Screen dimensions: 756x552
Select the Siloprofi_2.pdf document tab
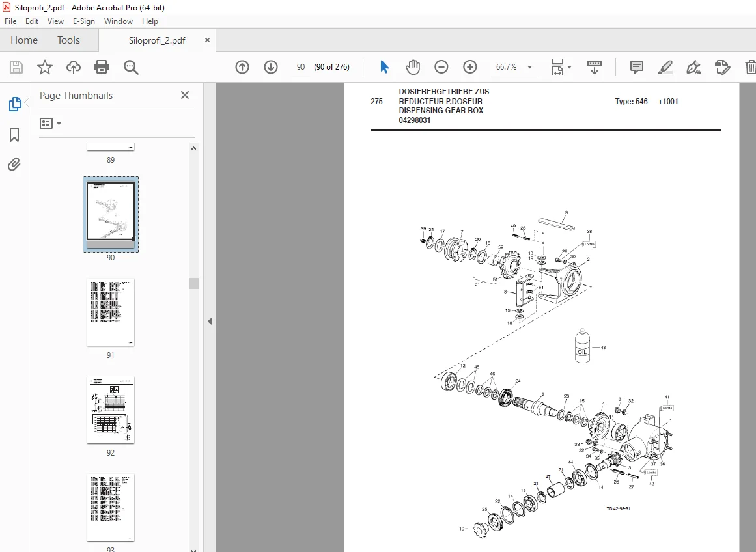coord(157,40)
